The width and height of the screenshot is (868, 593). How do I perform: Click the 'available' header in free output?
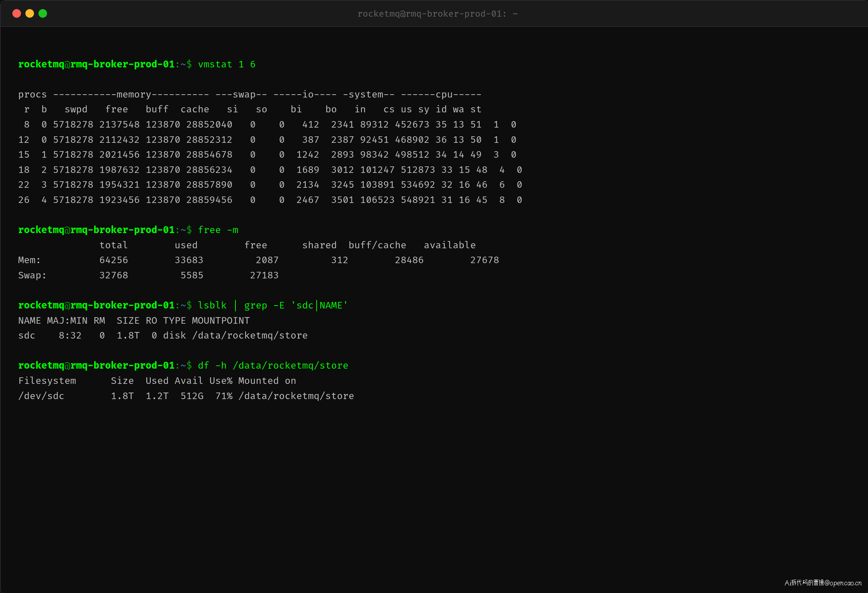(x=450, y=245)
